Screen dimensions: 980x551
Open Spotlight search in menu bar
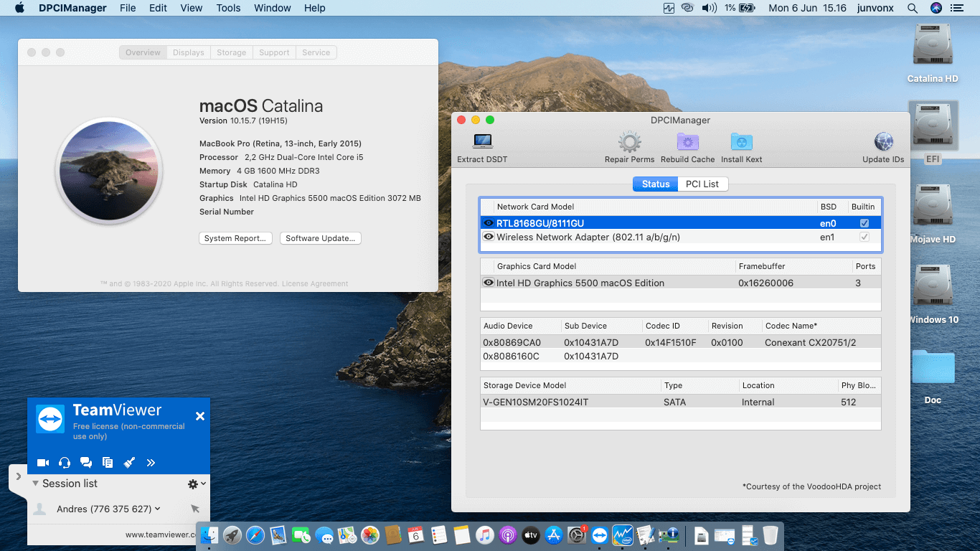[913, 8]
